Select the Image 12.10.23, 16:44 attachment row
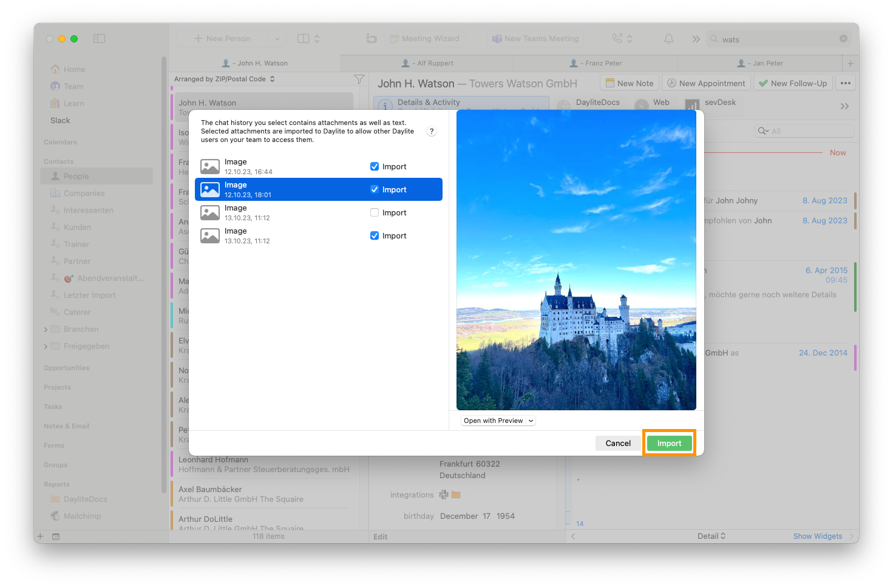 319,166
